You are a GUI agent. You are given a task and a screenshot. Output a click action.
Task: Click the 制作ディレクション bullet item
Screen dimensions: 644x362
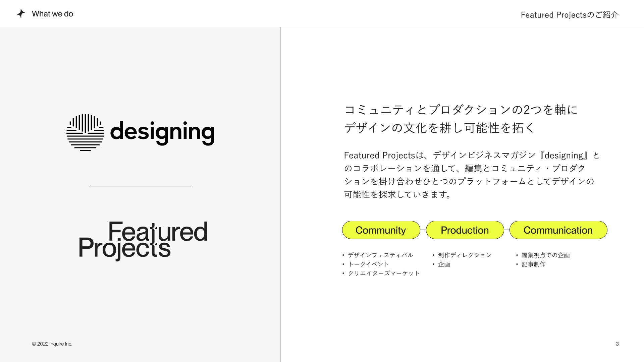tap(465, 255)
